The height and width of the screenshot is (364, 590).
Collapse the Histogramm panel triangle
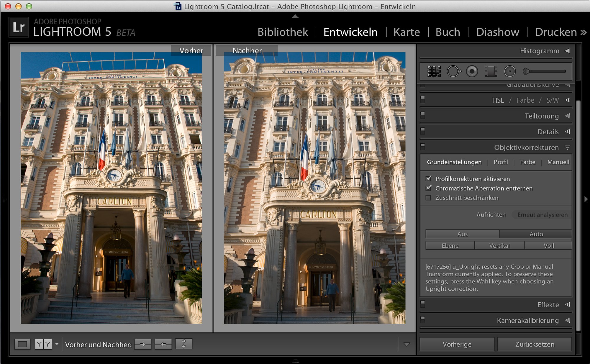coord(567,51)
